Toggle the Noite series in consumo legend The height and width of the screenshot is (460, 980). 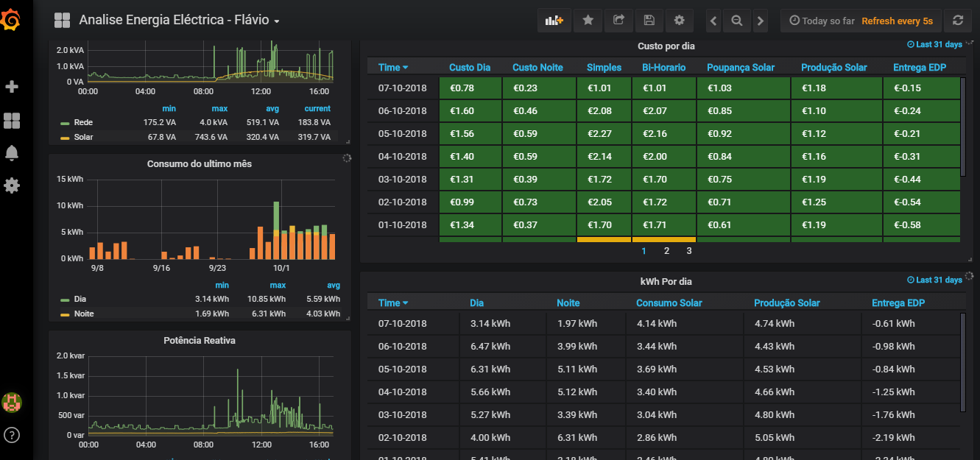(83, 314)
